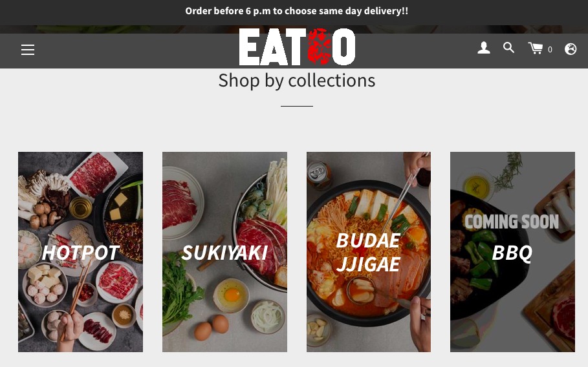Screen dimensions: 588x367
Task: Select the HOTPOT text label
Action: [x=81, y=253]
